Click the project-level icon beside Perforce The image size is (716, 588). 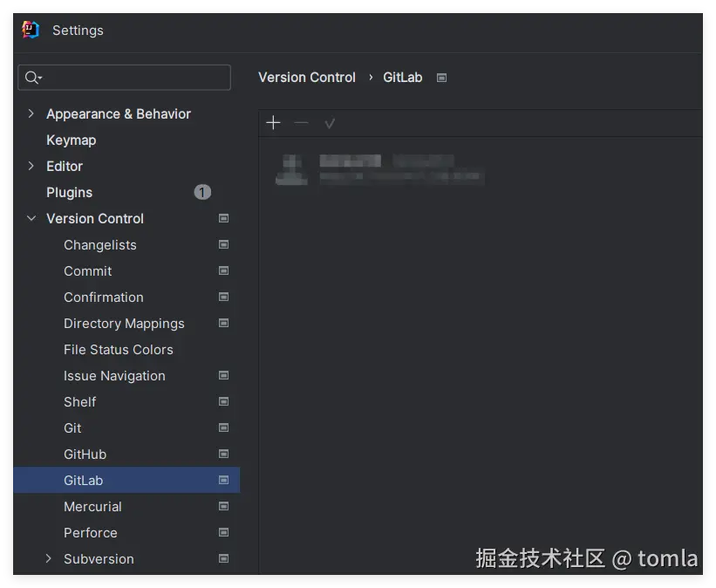pyautogui.click(x=224, y=533)
